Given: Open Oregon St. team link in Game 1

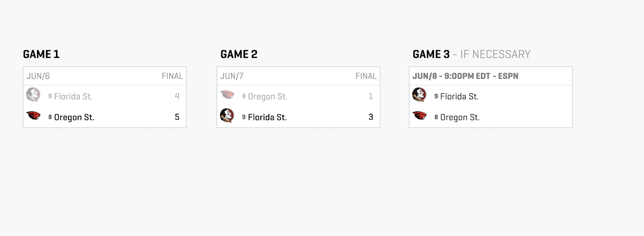Looking at the screenshot, I should click(74, 117).
